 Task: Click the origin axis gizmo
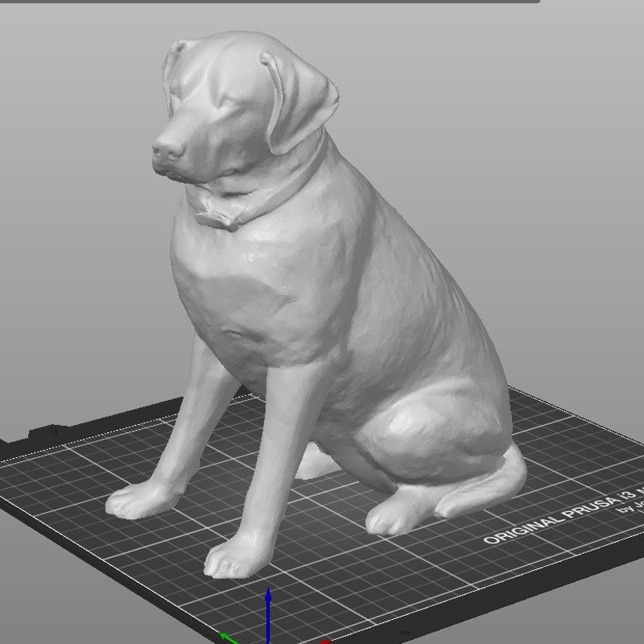coord(269,636)
